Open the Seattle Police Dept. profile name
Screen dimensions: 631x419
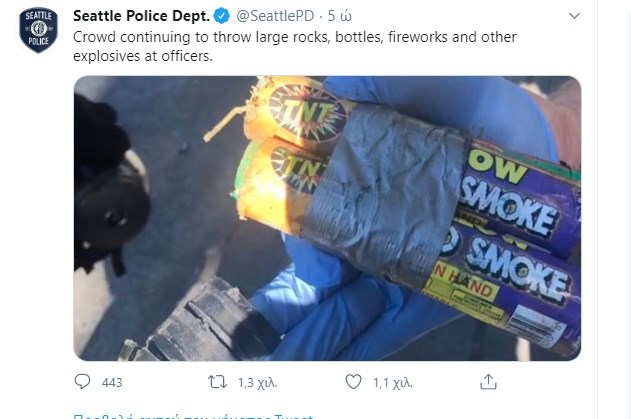coord(142,16)
